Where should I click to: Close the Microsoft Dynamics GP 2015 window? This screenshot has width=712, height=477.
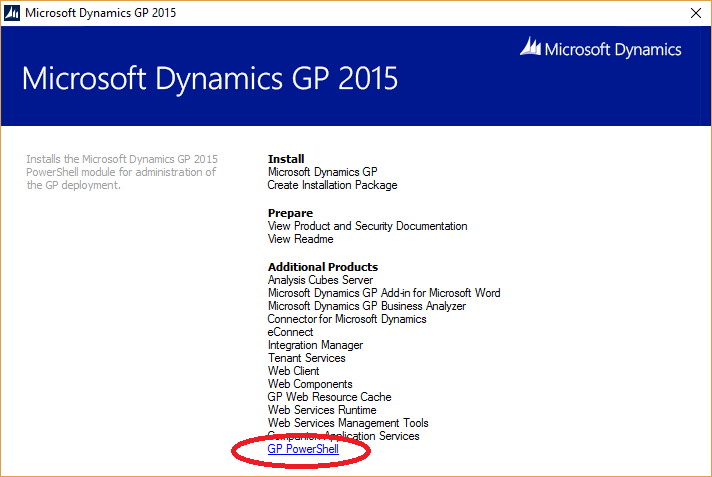click(x=696, y=13)
